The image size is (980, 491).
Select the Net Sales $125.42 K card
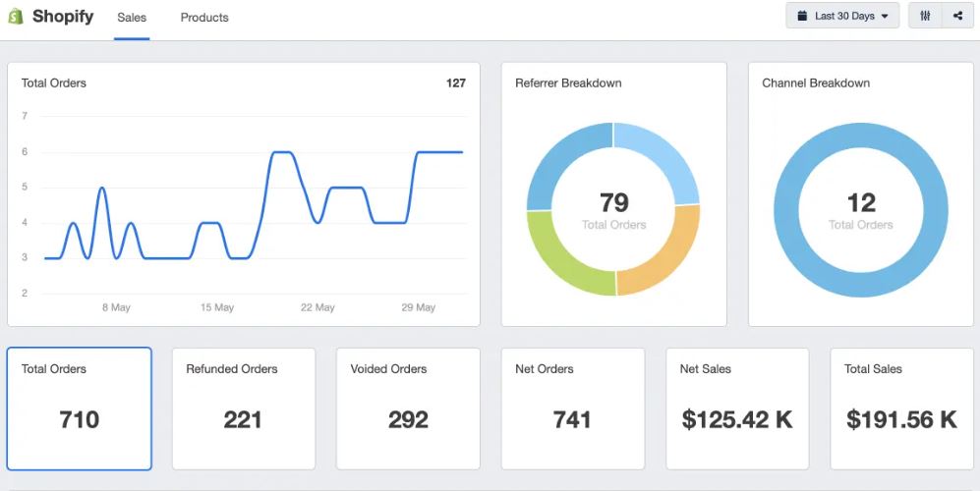point(737,409)
